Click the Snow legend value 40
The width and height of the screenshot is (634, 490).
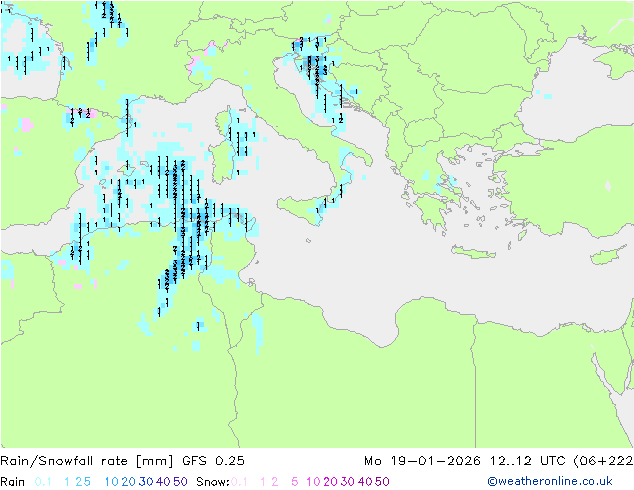(x=365, y=482)
